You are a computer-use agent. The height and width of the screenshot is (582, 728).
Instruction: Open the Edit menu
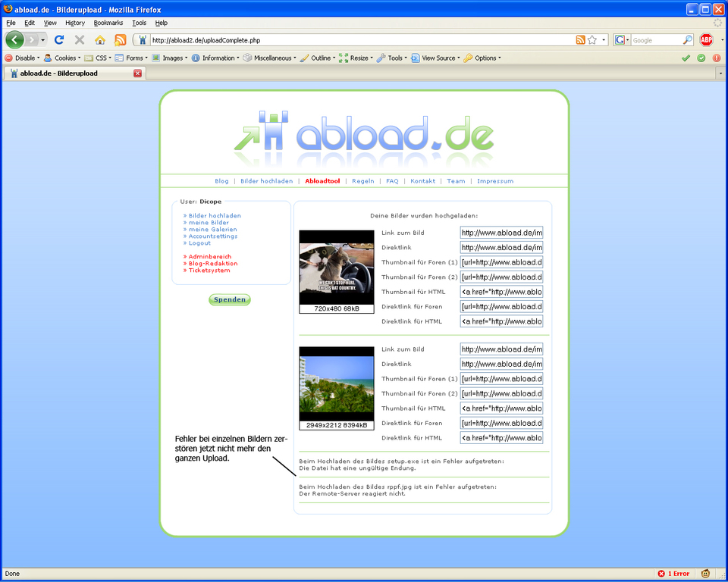click(x=30, y=23)
